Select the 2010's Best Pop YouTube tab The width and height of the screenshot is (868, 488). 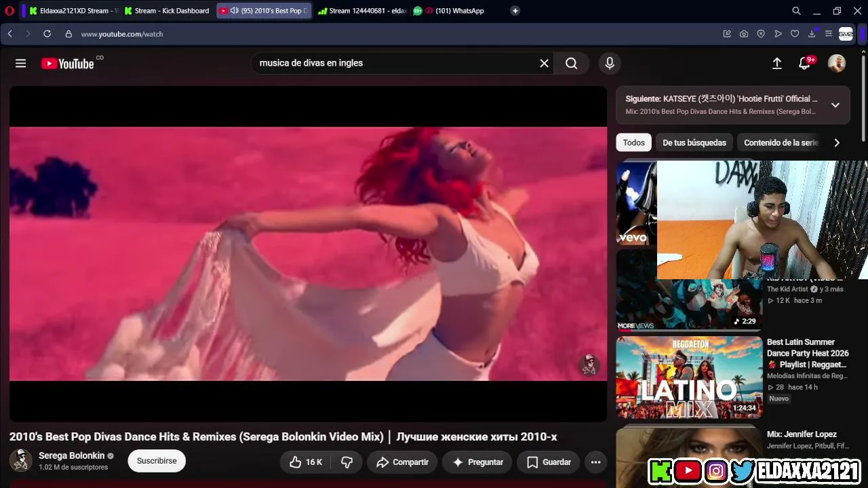tap(264, 11)
